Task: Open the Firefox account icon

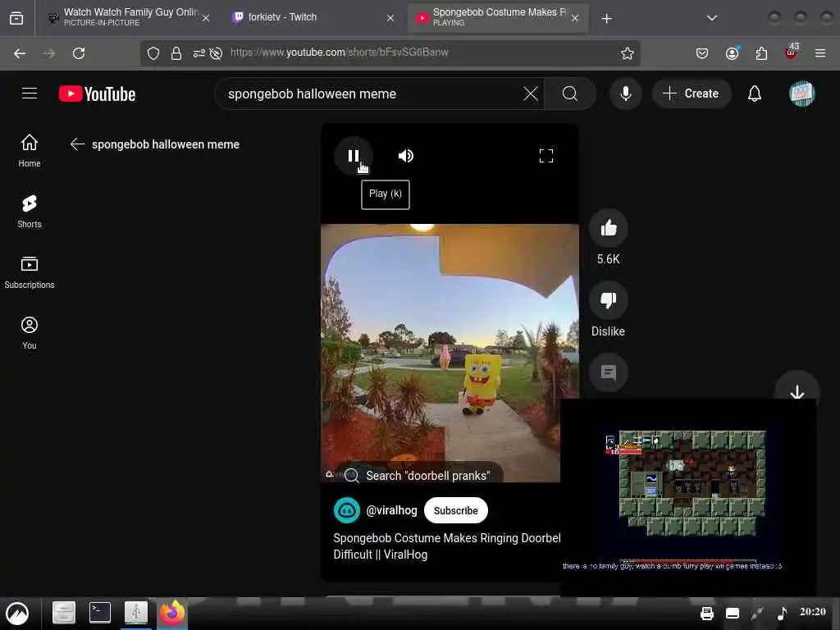Action: pos(732,53)
